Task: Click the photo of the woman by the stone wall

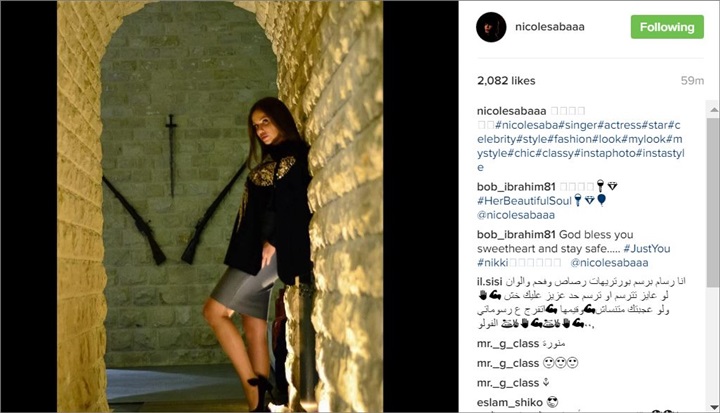Action: click(x=220, y=206)
